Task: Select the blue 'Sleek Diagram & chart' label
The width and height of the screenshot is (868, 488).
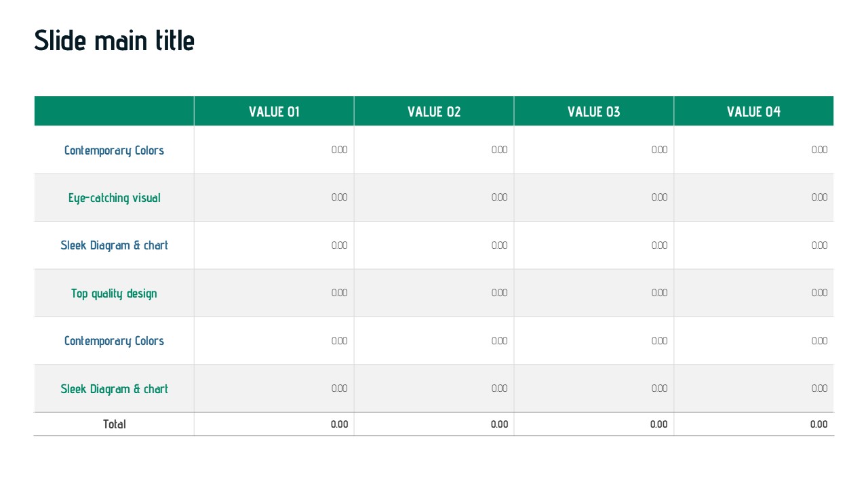Action: tap(114, 245)
